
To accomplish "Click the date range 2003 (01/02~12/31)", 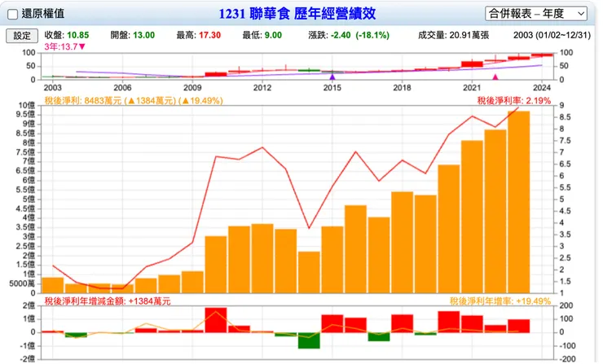I will (552, 35).
